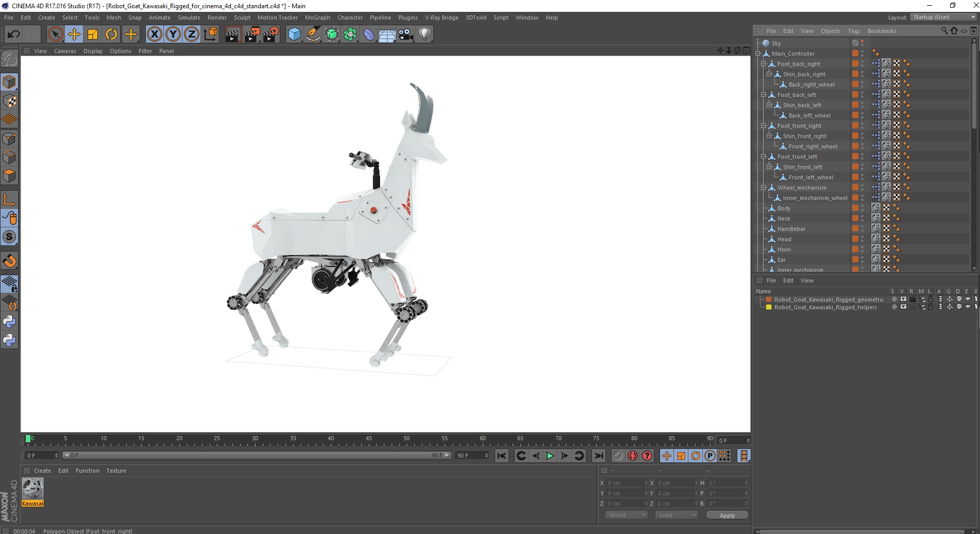Open the Simulate menu
The height and width of the screenshot is (534, 980).
(x=189, y=18)
